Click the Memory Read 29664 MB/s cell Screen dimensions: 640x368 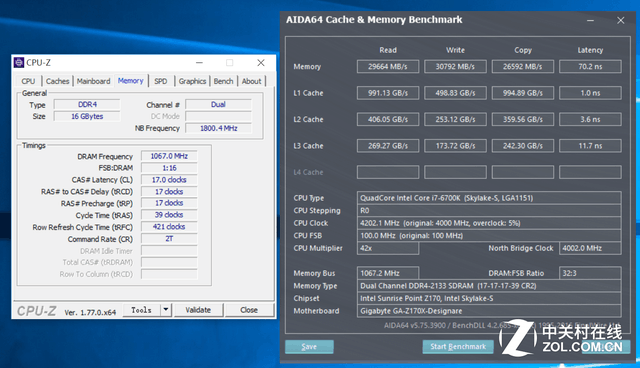[x=388, y=67]
